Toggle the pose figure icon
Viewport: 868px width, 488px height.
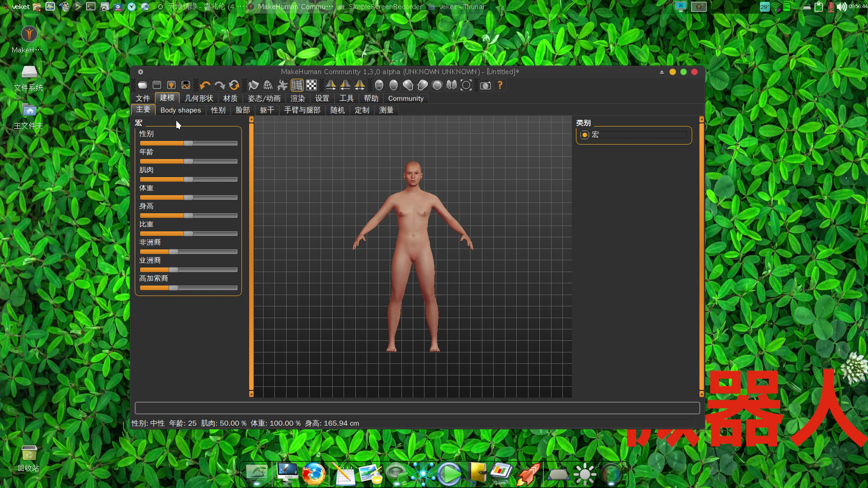(283, 85)
